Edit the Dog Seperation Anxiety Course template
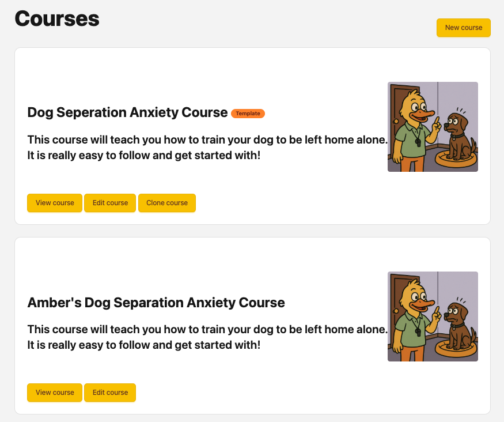Screen dimensions: 504x422 point(110,203)
